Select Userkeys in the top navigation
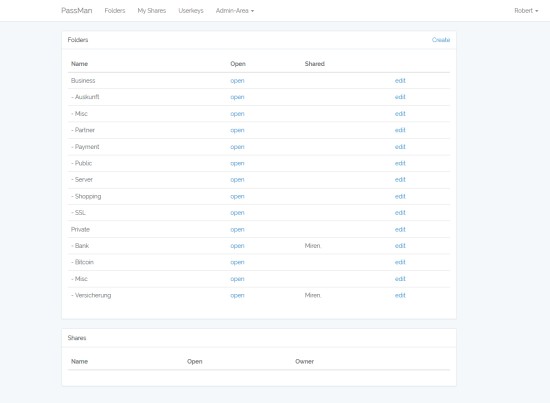The width and height of the screenshot is (550, 403). (x=191, y=11)
